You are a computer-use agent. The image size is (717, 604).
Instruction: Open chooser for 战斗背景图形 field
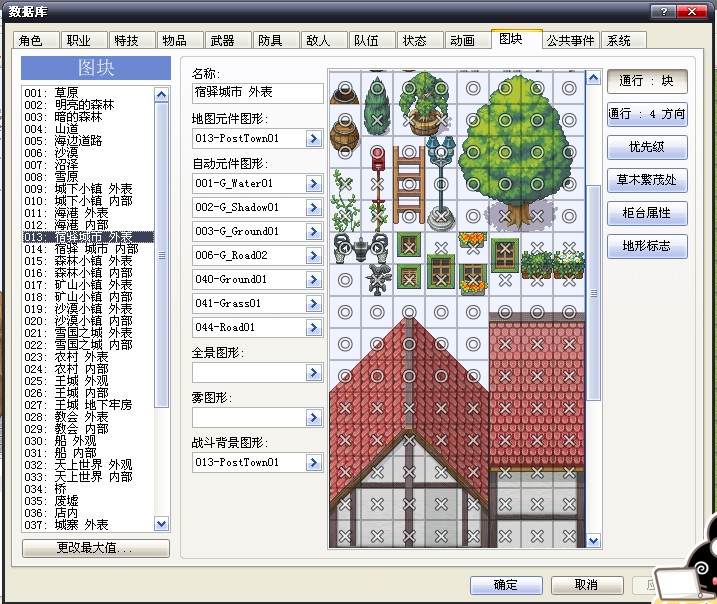(314, 463)
